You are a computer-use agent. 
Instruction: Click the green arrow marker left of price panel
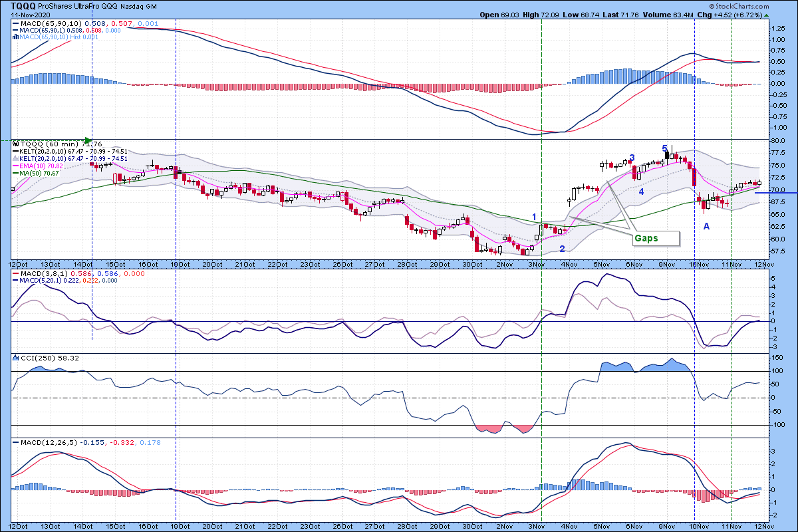pyautogui.click(x=86, y=140)
